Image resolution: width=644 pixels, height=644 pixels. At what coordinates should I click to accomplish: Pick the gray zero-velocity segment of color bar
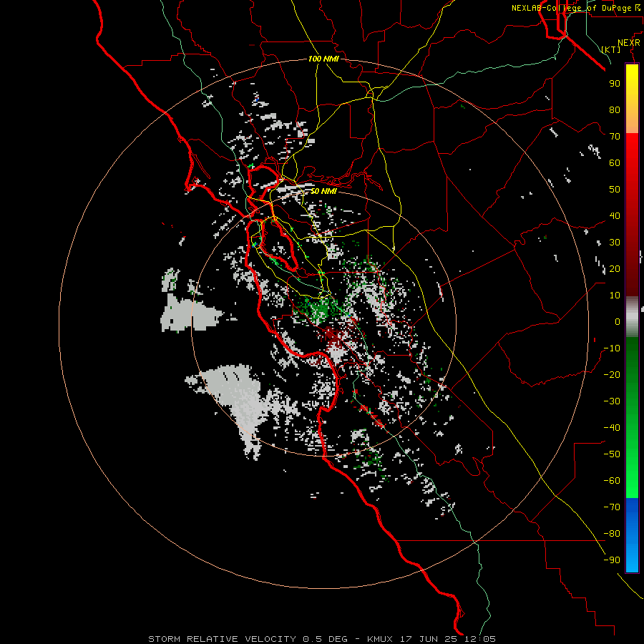(x=632, y=316)
